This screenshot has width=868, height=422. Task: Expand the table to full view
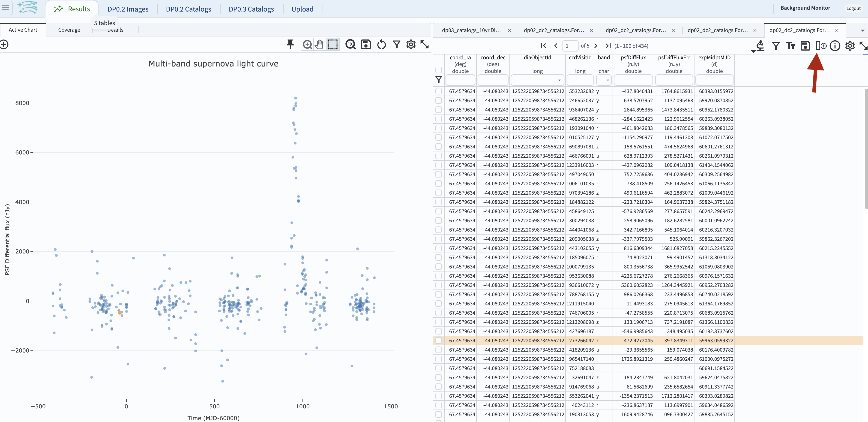point(863,45)
